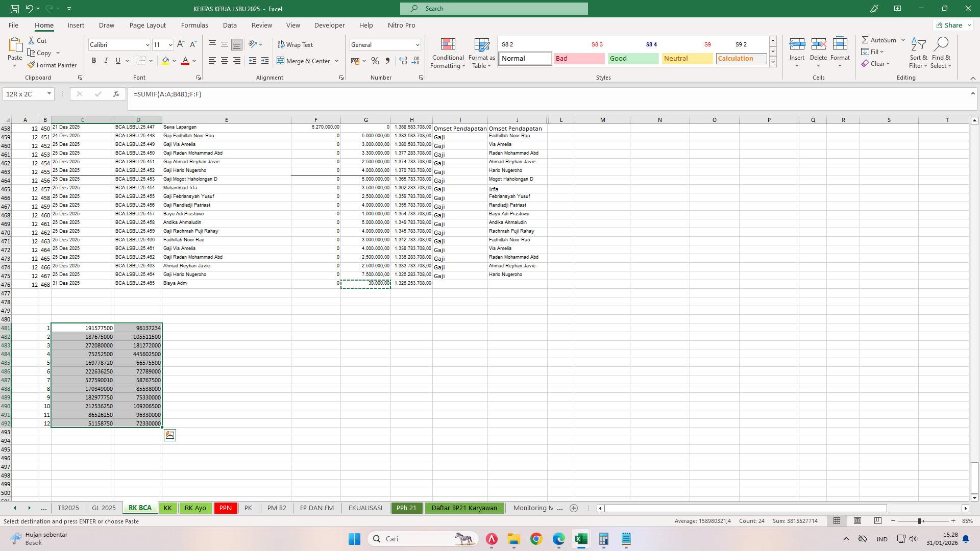Screen dimensions: 980x551
Task: Apply italic formatting
Action: click(106, 60)
